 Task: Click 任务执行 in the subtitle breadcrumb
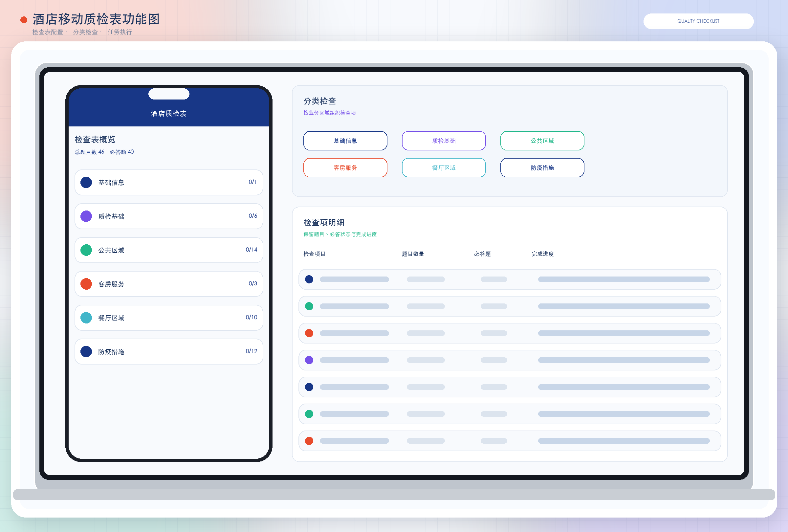pos(120,32)
